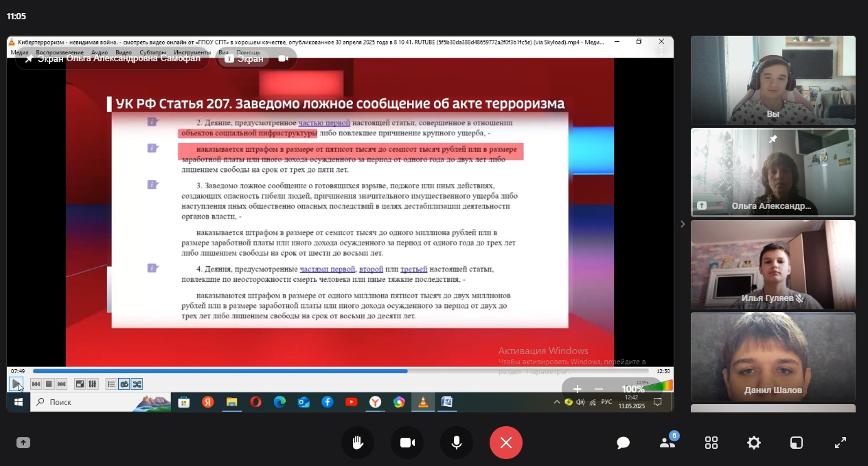Screen dimensions: 868x466
Task: Go to previous track in VLC
Action: coord(36,384)
